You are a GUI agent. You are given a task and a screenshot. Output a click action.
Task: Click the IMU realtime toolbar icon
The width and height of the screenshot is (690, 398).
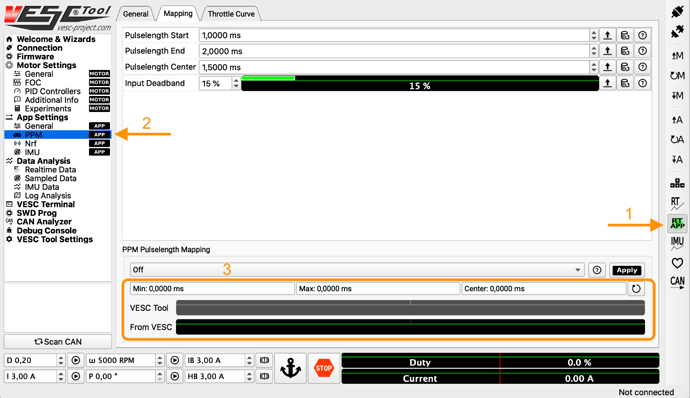pos(677,243)
